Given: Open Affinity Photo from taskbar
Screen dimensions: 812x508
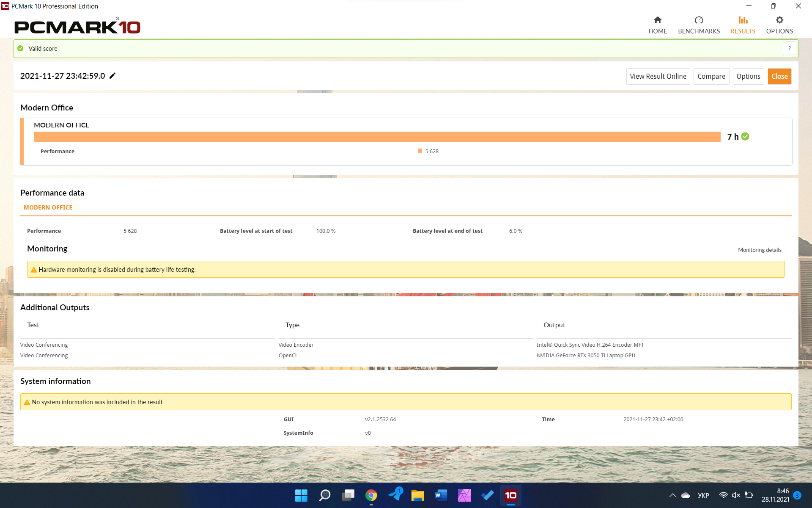Looking at the screenshot, I should pos(464,495).
